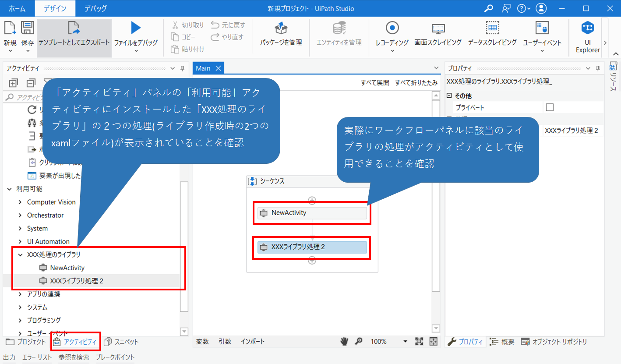
Task: Click expand-all icon in Activities panel
Action: pos(14,83)
